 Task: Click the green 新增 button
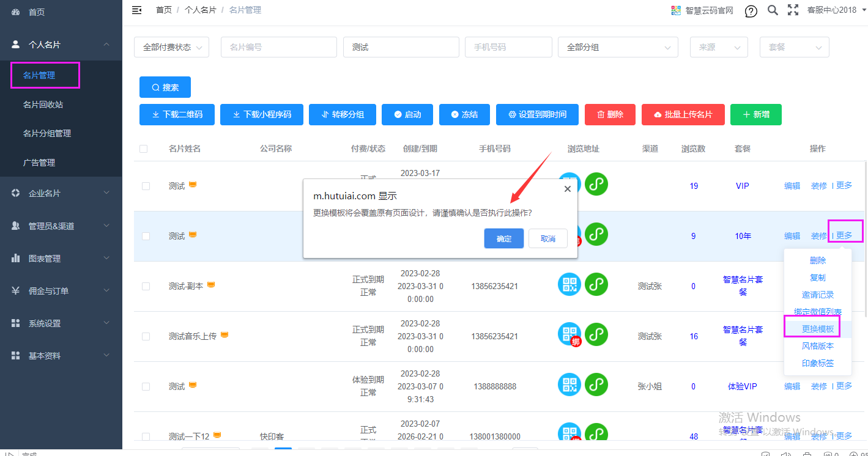(x=755, y=114)
